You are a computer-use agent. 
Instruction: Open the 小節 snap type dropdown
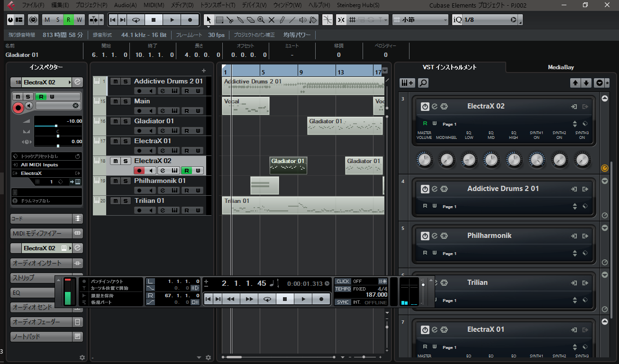[x=420, y=20]
